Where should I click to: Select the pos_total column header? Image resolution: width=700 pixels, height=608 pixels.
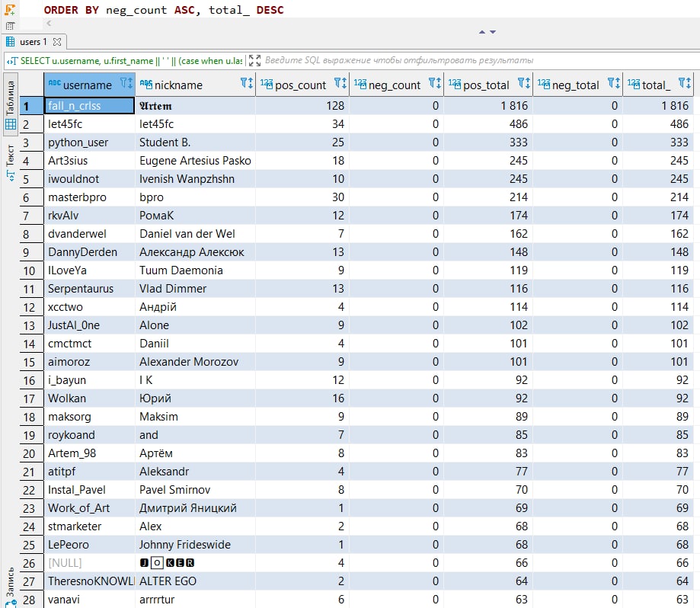pyautogui.click(x=488, y=85)
